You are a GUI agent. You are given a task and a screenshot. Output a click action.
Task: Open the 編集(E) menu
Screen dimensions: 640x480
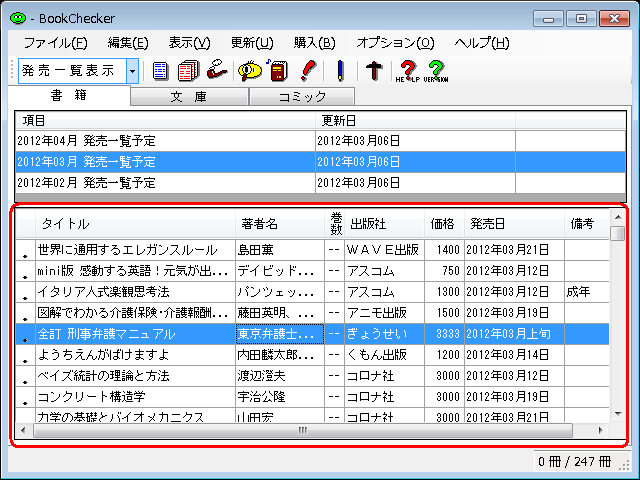[x=128, y=43]
